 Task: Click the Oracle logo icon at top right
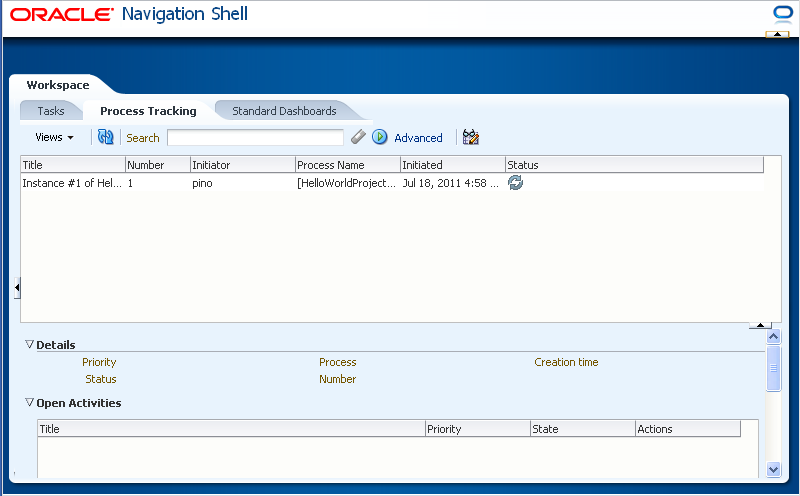[x=783, y=14]
